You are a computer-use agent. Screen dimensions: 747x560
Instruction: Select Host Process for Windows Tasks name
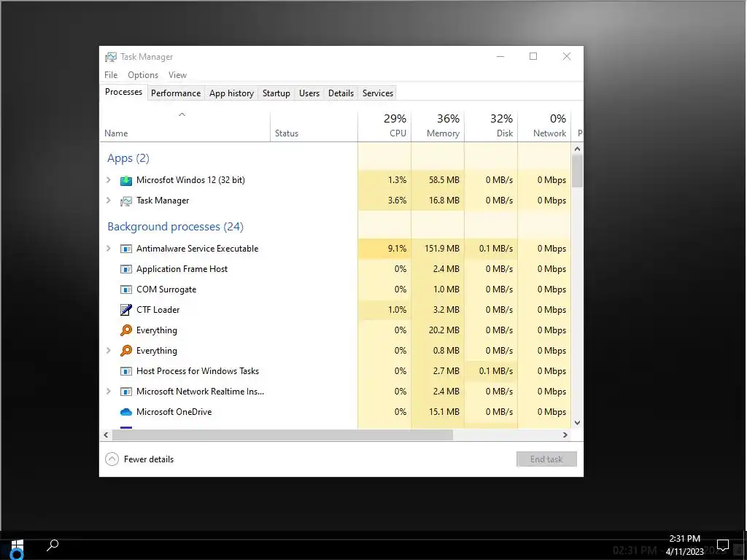point(198,371)
